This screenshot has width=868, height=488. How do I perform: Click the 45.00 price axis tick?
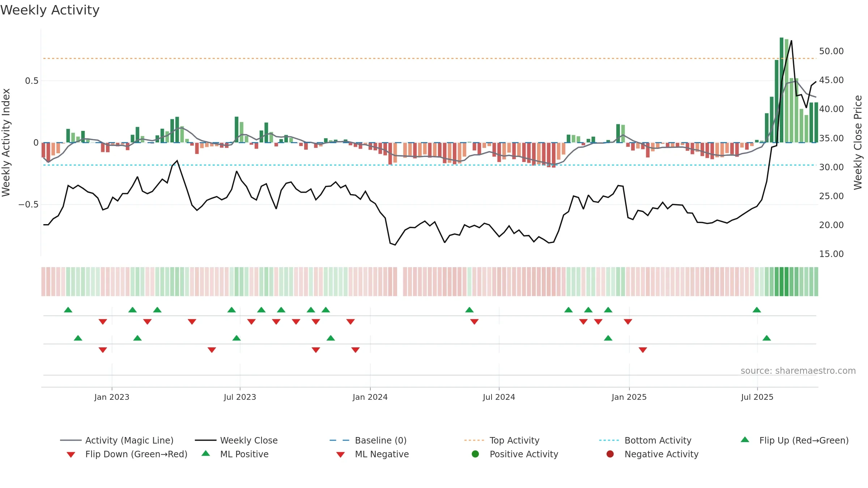click(831, 80)
